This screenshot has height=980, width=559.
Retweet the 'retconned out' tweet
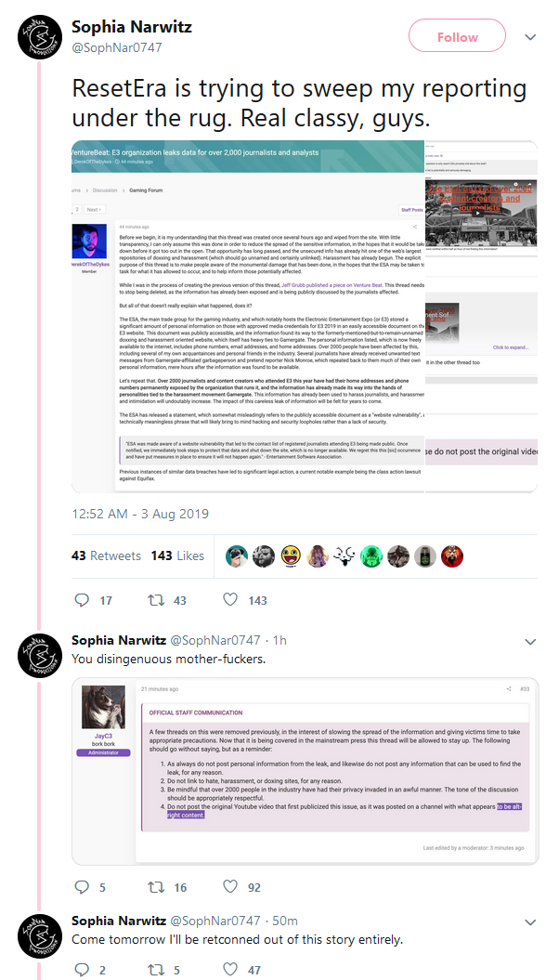[x=155, y=969]
